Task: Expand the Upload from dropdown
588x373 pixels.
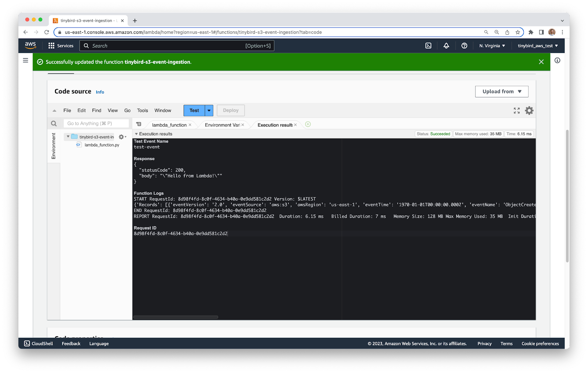Action: pos(501,92)
